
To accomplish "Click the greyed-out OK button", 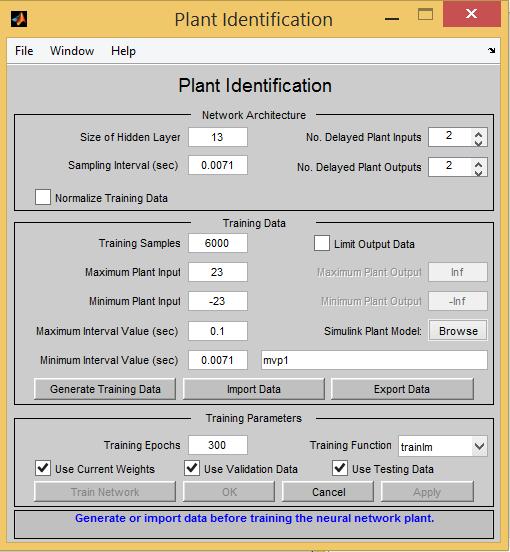I will point(229,491).
